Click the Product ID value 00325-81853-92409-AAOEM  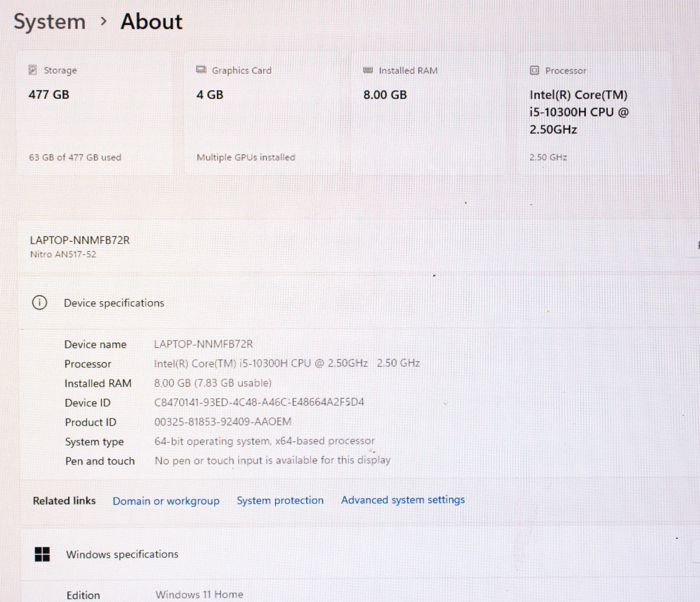[223, 421]
